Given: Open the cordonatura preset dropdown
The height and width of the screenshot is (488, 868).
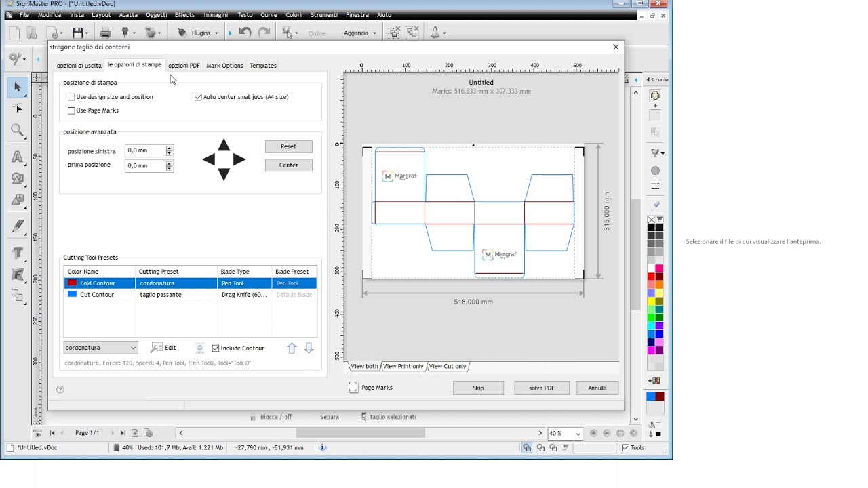Looking at the screenshot, I should (x=101, y=348).
